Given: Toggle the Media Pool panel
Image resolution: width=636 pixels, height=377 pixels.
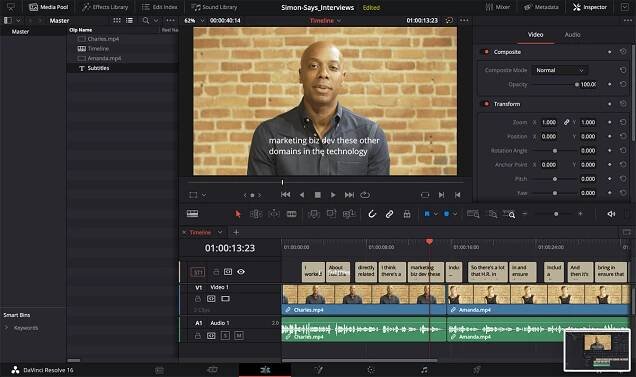Looking at the screenshot, I should coord(48,7).
